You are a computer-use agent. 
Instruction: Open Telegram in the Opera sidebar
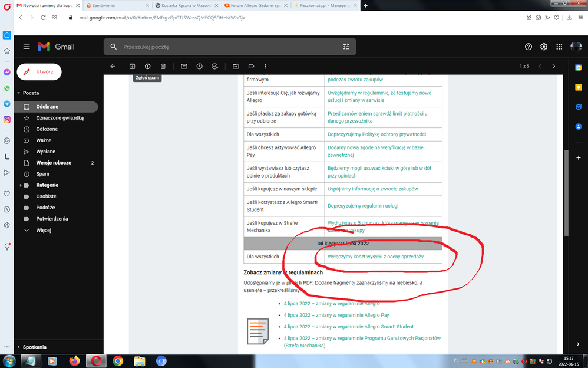point(6,104)
